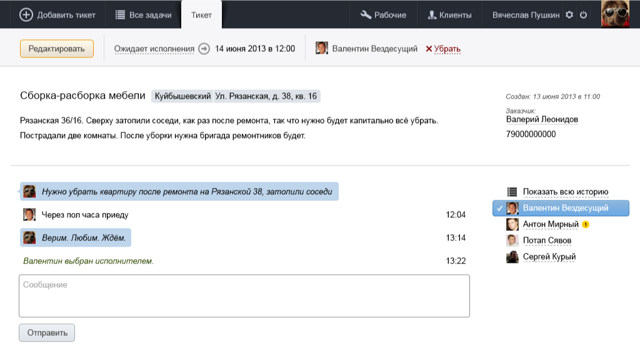Click the Сообщение text field

244,296
